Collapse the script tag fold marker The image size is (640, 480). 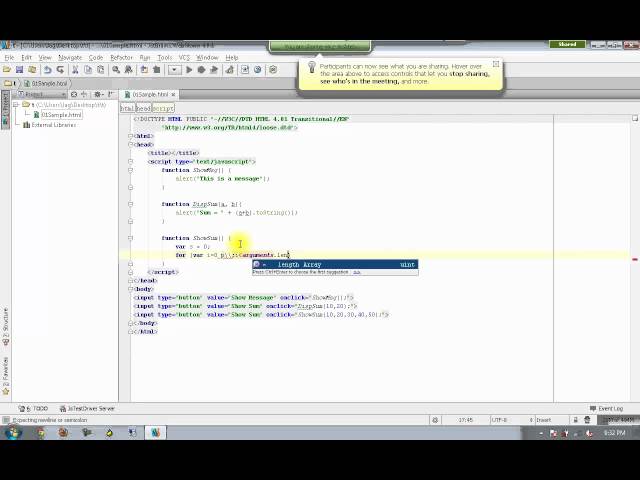pos(131,162)
